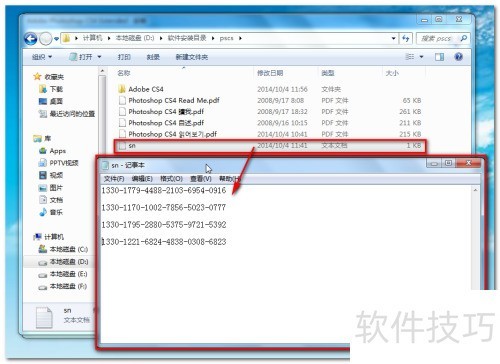Open 本地磁盘 (F:) drive
Screen dimensions: 500x364
(x=63, y=287)
